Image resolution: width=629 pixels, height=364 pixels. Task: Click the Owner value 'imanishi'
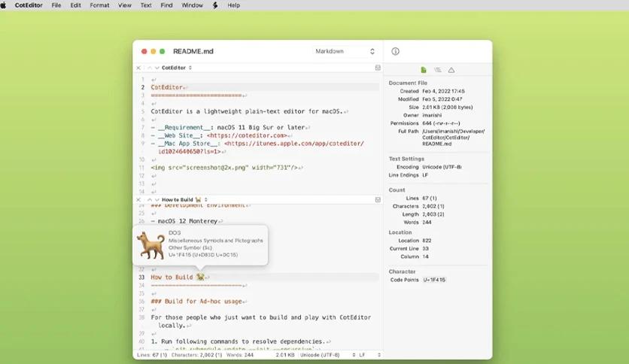(432, 116)
